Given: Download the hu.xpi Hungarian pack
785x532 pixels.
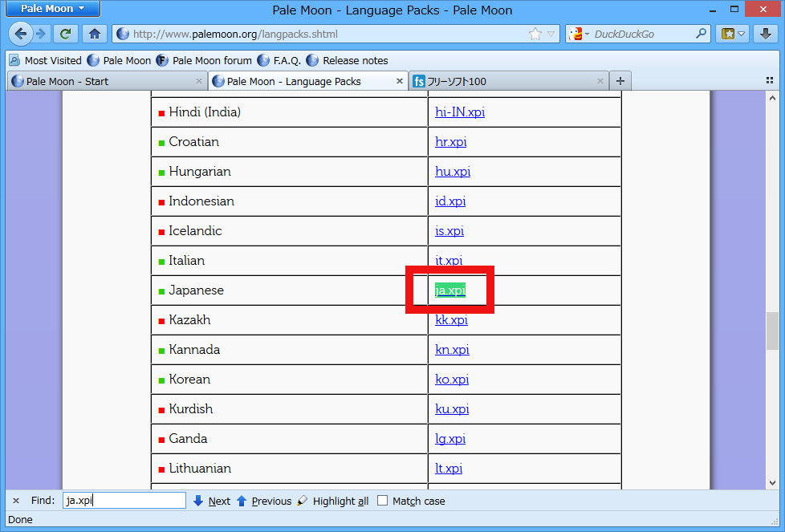Looking at the screenshot, I should (x=453, y=172).
